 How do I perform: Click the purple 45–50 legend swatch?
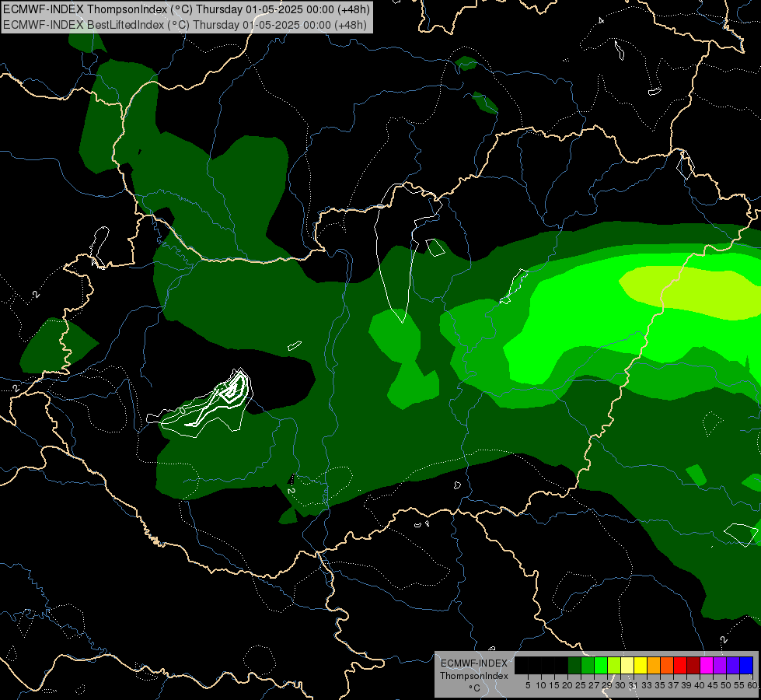720,665
